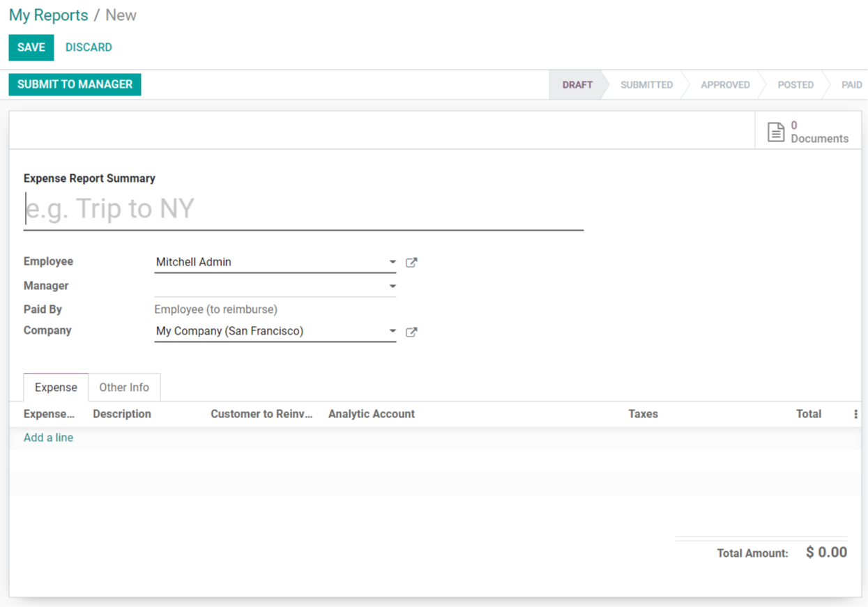The width and height of the screenshot is (868, 607).
Task: Open the 0 Documents stat button
Action: (808, 130)
